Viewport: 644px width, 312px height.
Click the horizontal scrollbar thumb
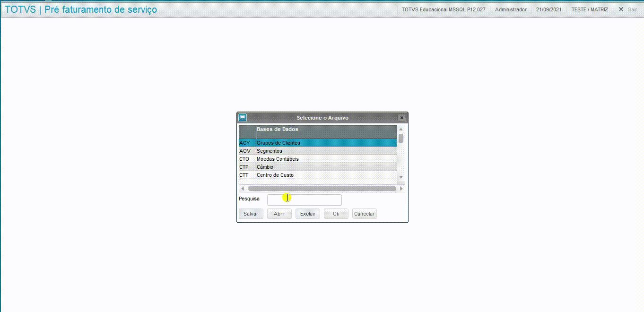[322, 188]
